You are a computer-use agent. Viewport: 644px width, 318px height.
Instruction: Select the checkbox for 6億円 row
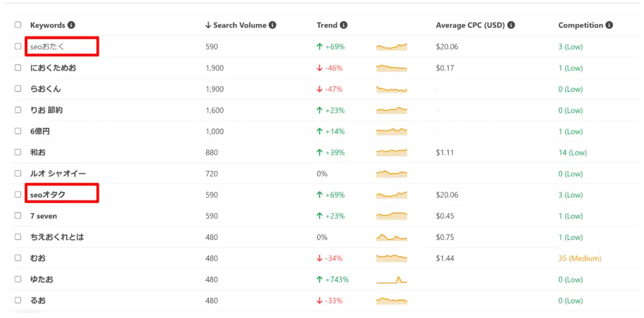18,131
